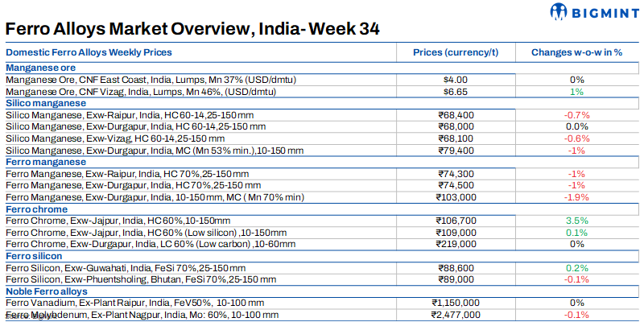Viewport: 644px width, 322px height.
Task: Click the Changes w-o-w in % header
Action: (576, 52)
